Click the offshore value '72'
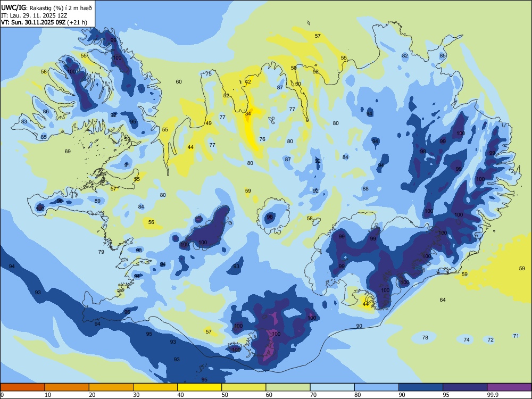This screenshot has height=399, width=532. [x=491, y=339]
